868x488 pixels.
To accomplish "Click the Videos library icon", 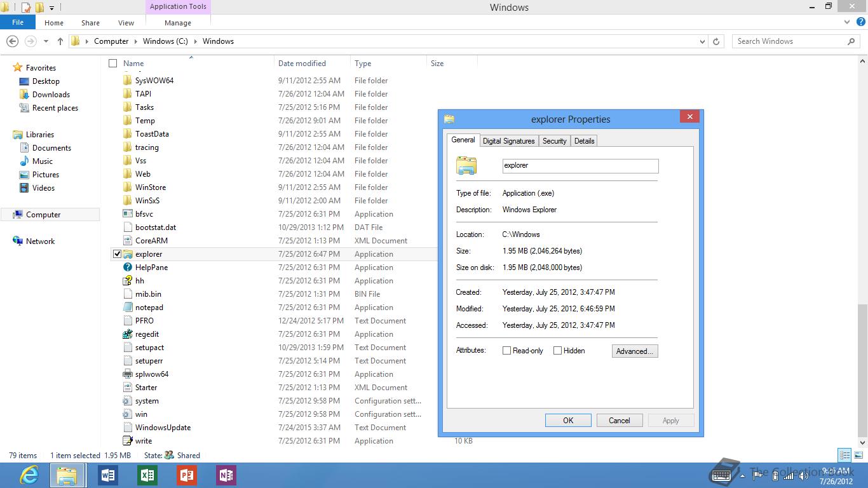I will [x=24, y=188].
